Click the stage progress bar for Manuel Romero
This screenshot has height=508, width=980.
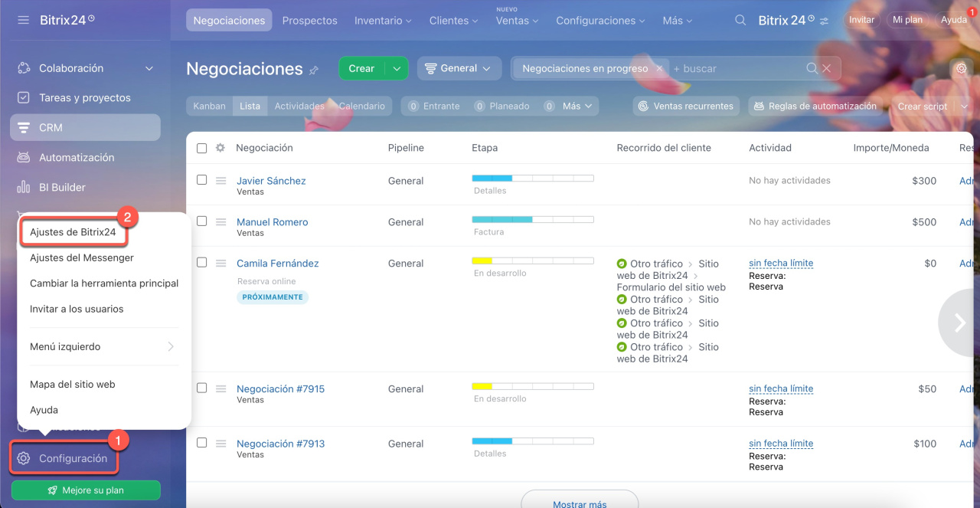click(533, 219)
